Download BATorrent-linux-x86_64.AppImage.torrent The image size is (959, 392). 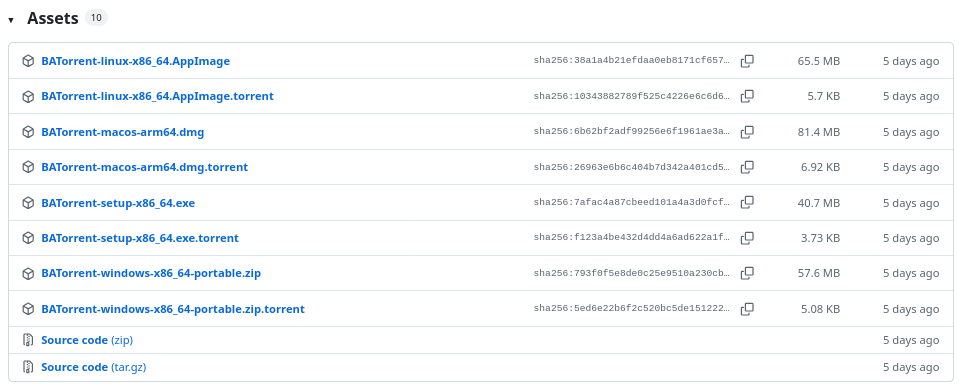[x=157, y=96]
